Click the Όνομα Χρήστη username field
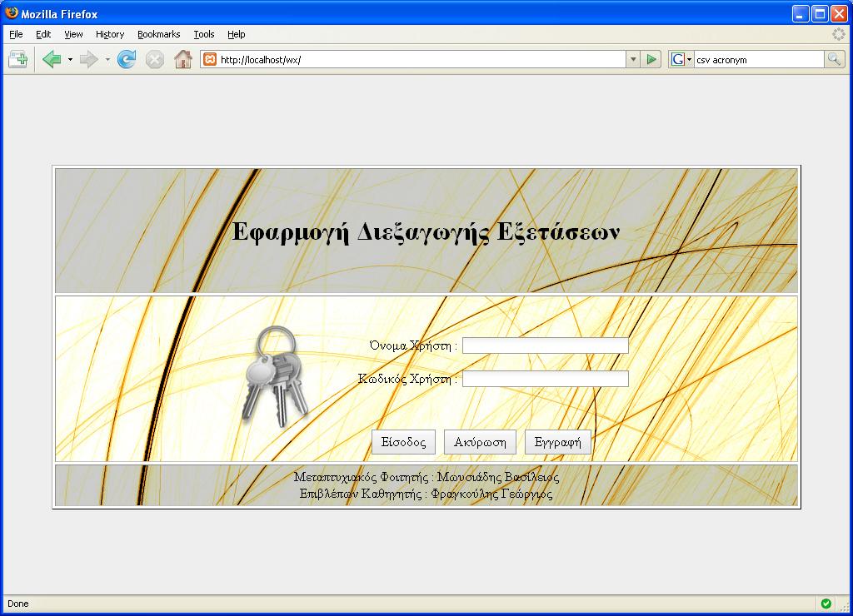Viewport: 853px width, 616px height. (x=546, y=345)
